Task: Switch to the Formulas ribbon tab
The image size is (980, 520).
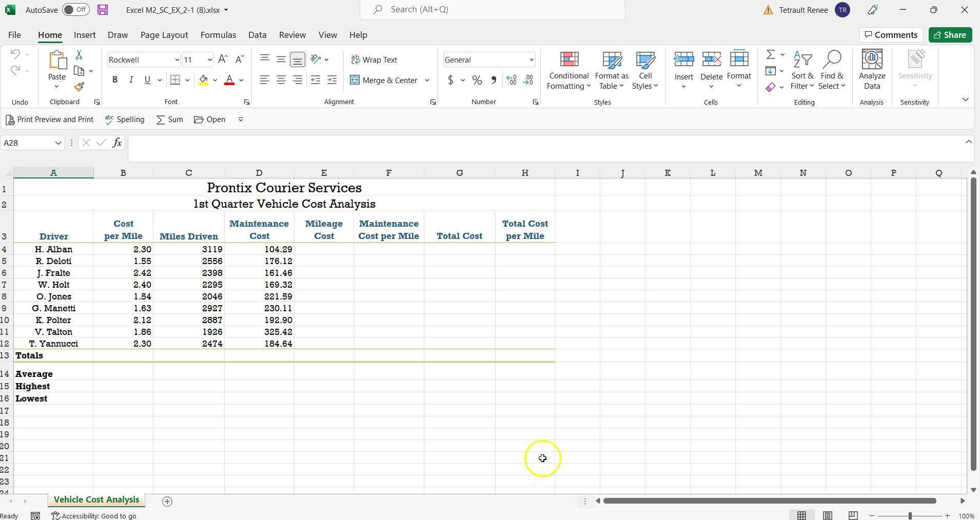Action: point(218,34)
